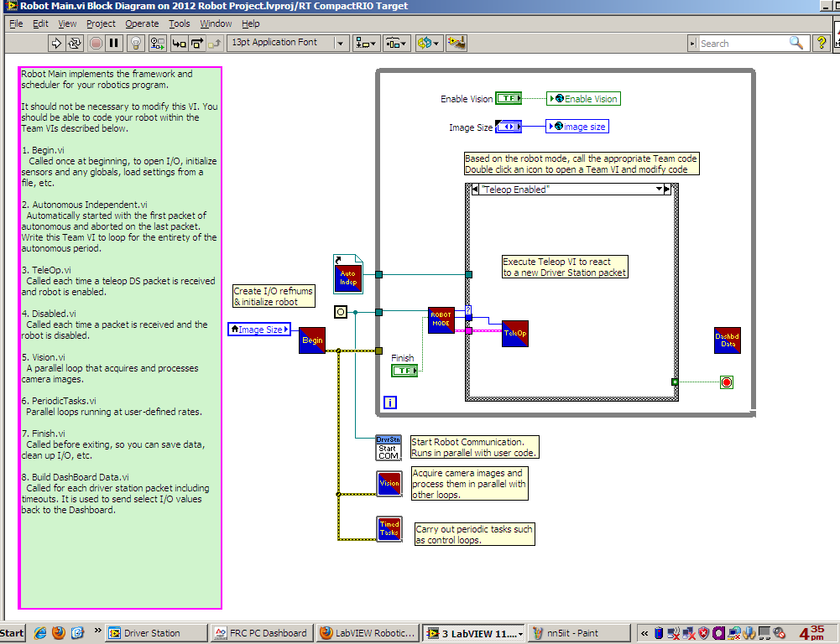Click the numeric zero constant
Image resolution: width=840 pixels, height=644 pixels.
(340, 312)
